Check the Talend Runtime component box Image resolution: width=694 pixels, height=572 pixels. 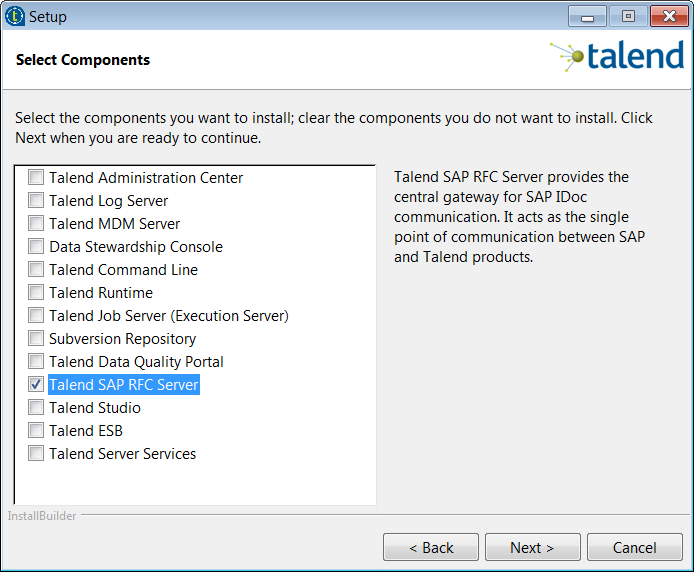[36, 293]
